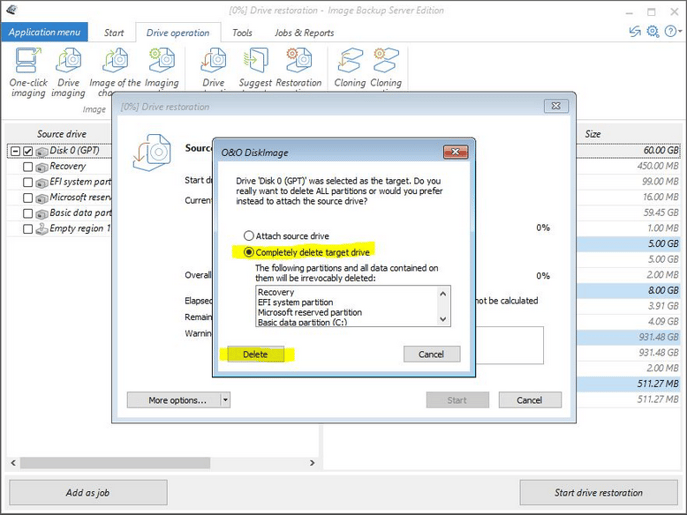Collapse the Disk 0 (GPT) tree node
This screenshot has height=515, width=687.
[15, 151]
